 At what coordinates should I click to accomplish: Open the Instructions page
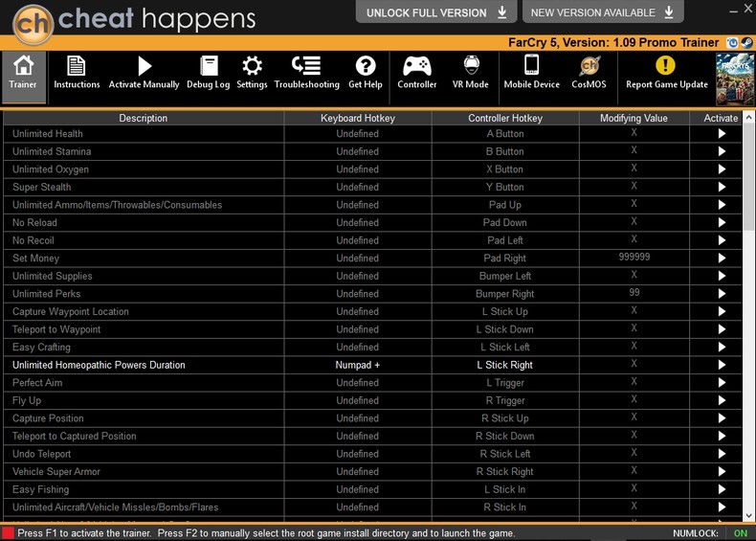77,73
